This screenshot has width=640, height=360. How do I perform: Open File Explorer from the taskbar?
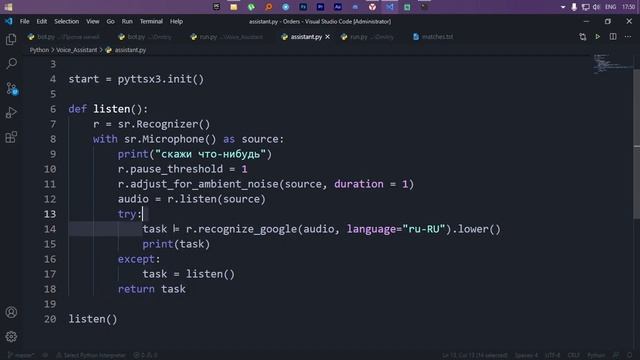point(234,7)
